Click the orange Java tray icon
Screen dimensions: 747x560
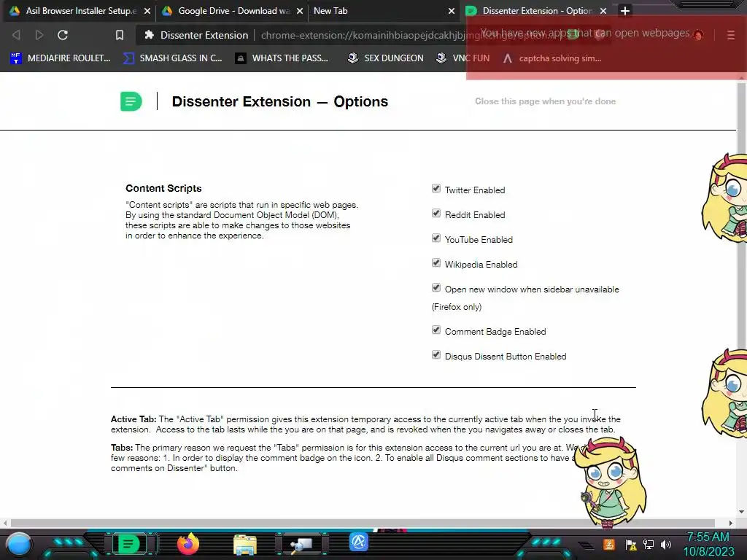click(x=608, y=544)
